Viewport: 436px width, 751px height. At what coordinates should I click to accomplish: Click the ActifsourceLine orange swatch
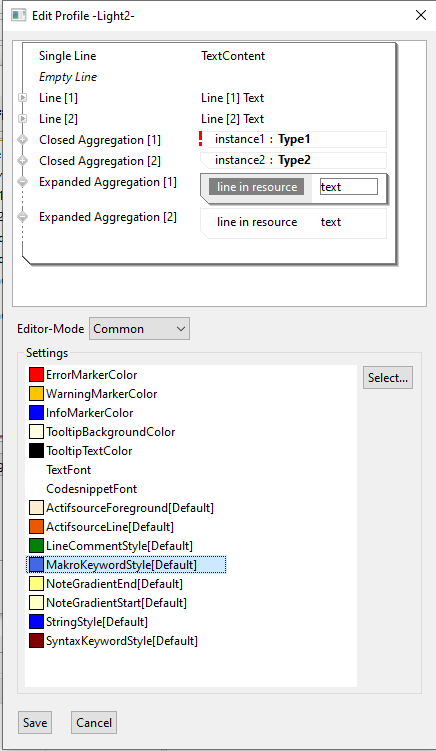click(x=36, y=527)
